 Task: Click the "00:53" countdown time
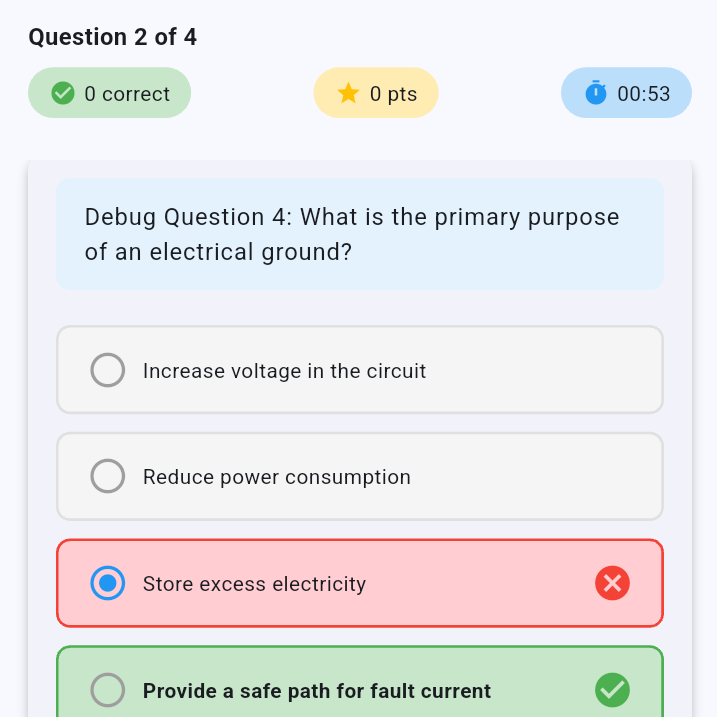pyautogui.click(x=643, y=94)
